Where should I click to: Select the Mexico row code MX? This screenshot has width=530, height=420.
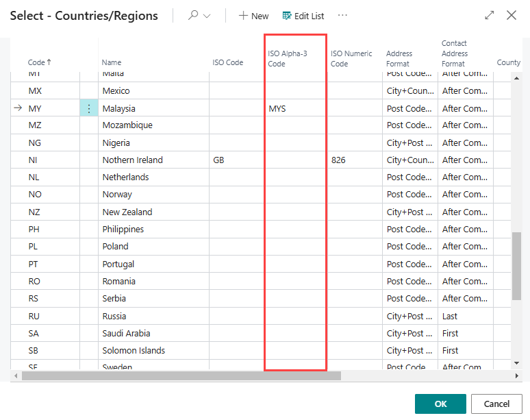36,91
